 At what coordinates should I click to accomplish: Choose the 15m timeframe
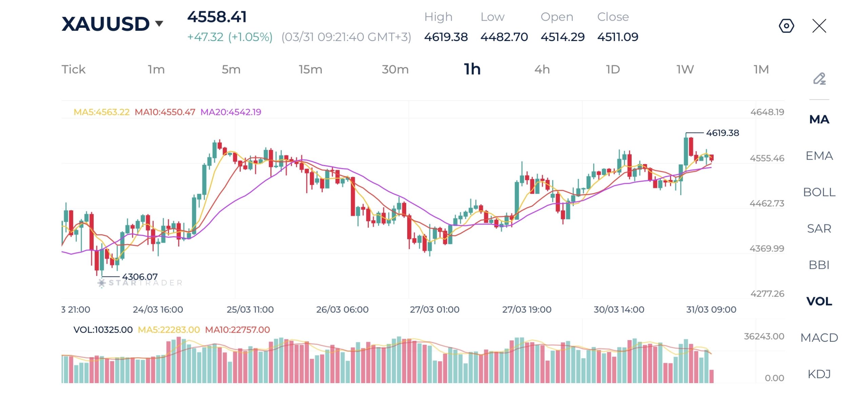click(310, 69)
